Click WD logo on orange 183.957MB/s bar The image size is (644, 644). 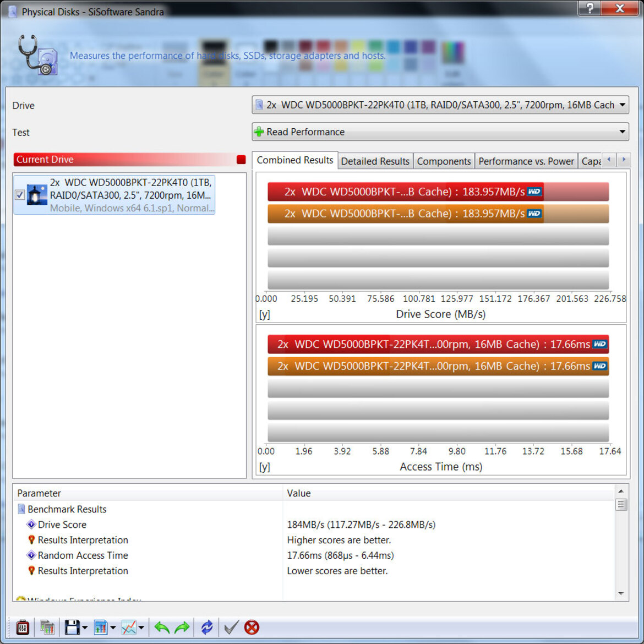click(x=534, y=214)
